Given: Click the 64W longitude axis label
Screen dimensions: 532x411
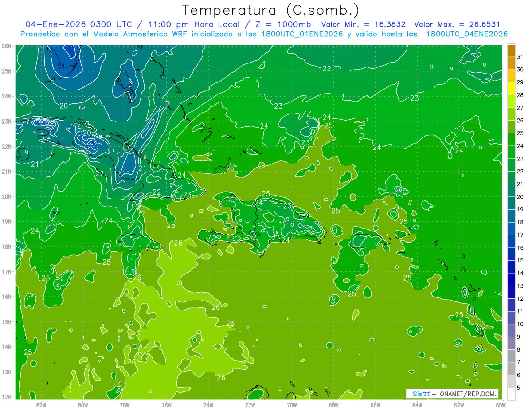Looking at the screenshot, I should click(417, 404).
